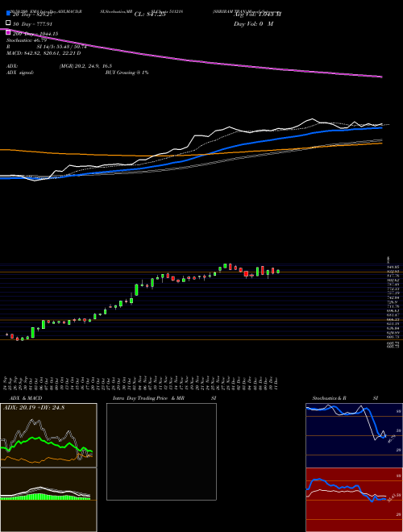
Task: Click the white 50 Day legend swatch
Action: (9, 23)
